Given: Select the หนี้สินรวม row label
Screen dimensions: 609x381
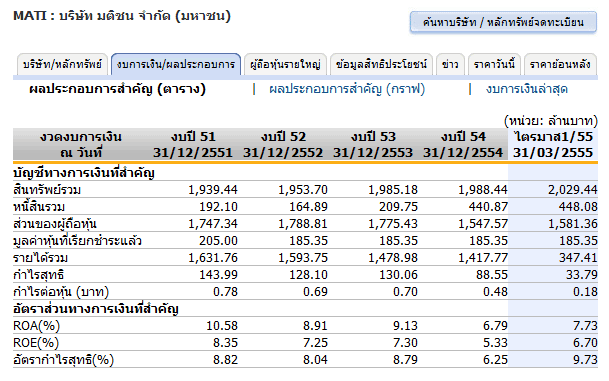Looking at the screenshot, I should (39, 207).
